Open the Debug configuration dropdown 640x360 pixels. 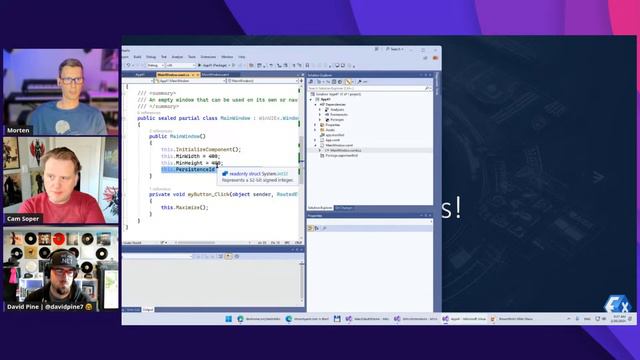coord(156,65)
